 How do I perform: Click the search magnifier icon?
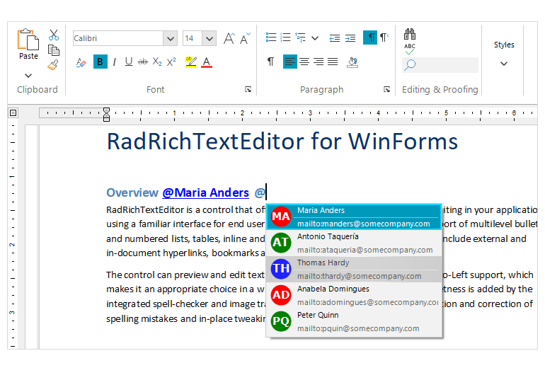(x=410, y=64)
